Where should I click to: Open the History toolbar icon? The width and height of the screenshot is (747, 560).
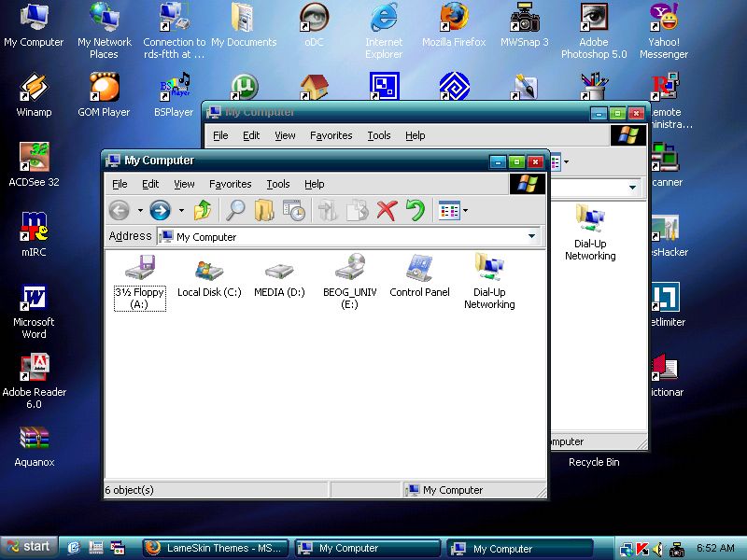click(x=294, y=210)
